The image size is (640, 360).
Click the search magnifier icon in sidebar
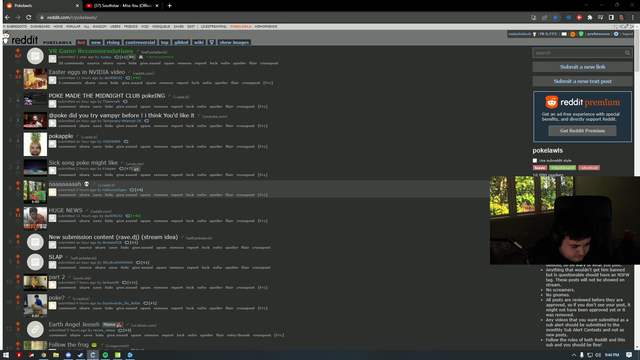point(627,53)
